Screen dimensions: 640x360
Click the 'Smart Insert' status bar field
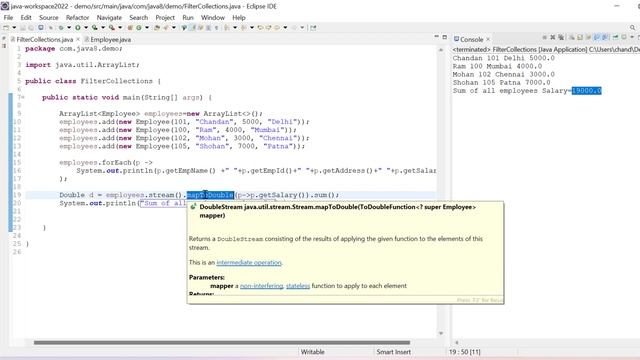click(393, 351)
